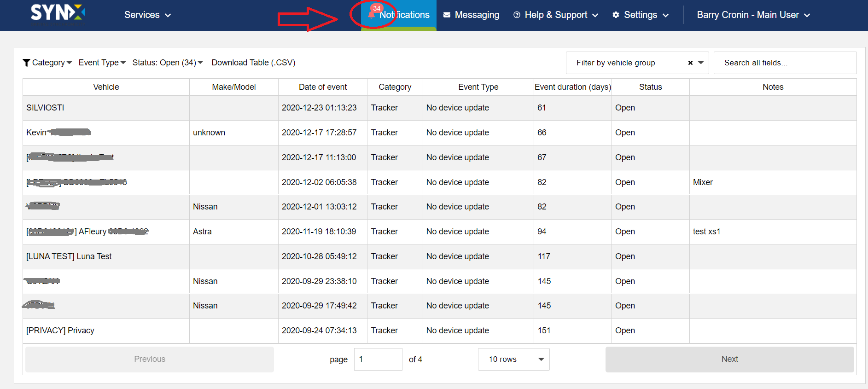Open the Notifications tab
868x389 pixels.
pos(399,15)
